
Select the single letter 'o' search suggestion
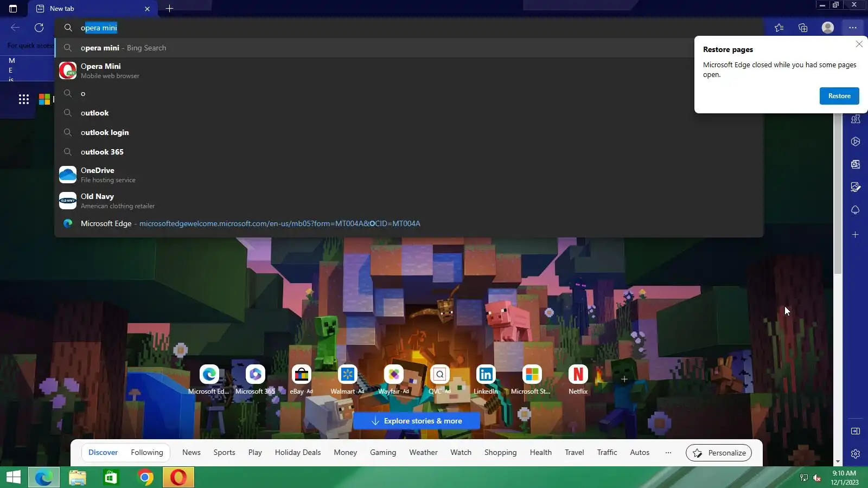coord(409,93)
